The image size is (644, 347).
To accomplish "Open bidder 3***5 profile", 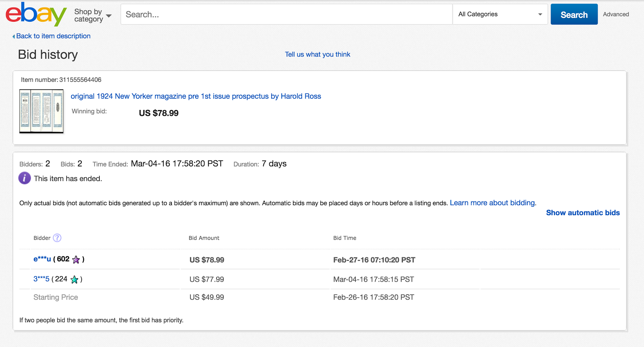I will [x=41, y=279].
